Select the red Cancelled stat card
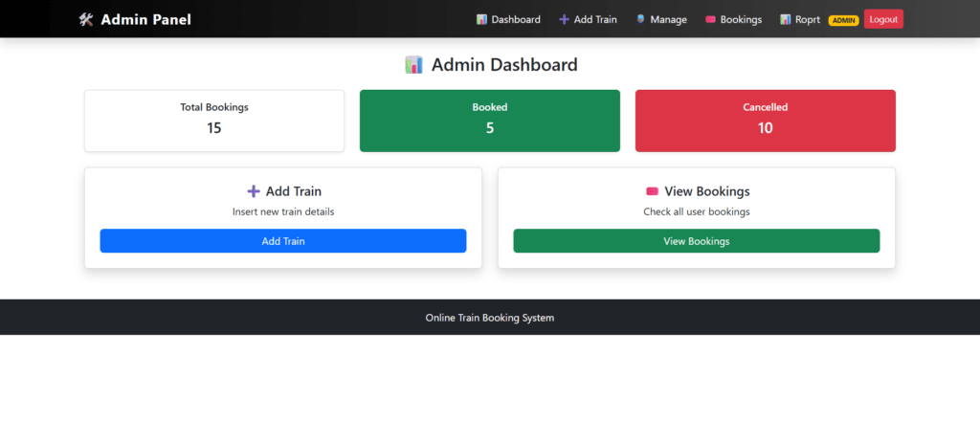 (766, 121)
